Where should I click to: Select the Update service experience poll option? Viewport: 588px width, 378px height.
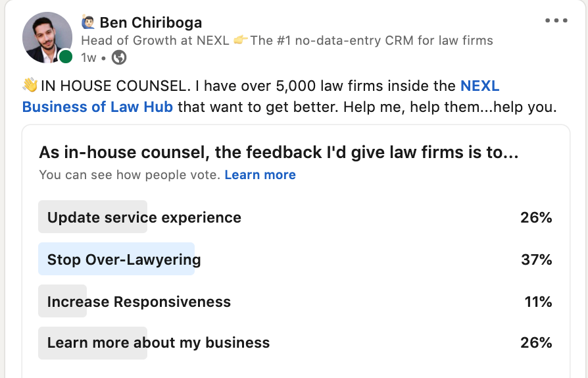(x=295, y=217)
